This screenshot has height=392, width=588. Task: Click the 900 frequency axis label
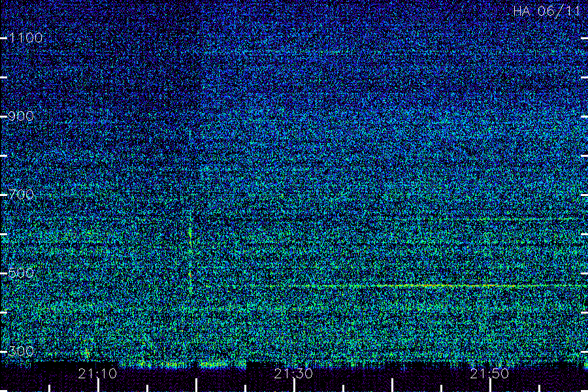21,116
